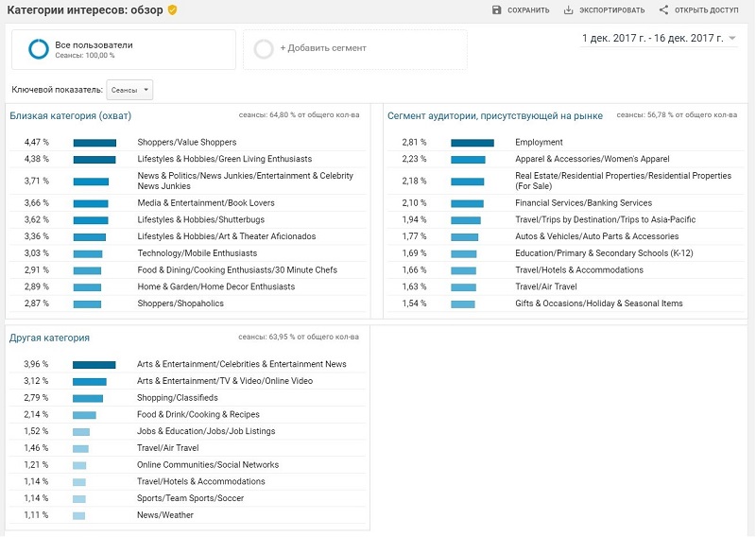756x537 pixels.
Task: Click the 3,12 % bar for Online Video
Action: [90, 382]
